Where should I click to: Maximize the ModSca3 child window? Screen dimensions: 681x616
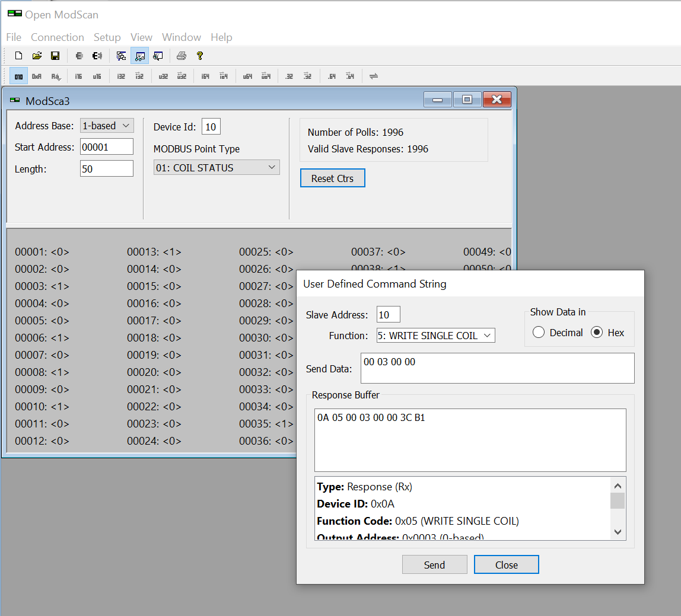467,100
